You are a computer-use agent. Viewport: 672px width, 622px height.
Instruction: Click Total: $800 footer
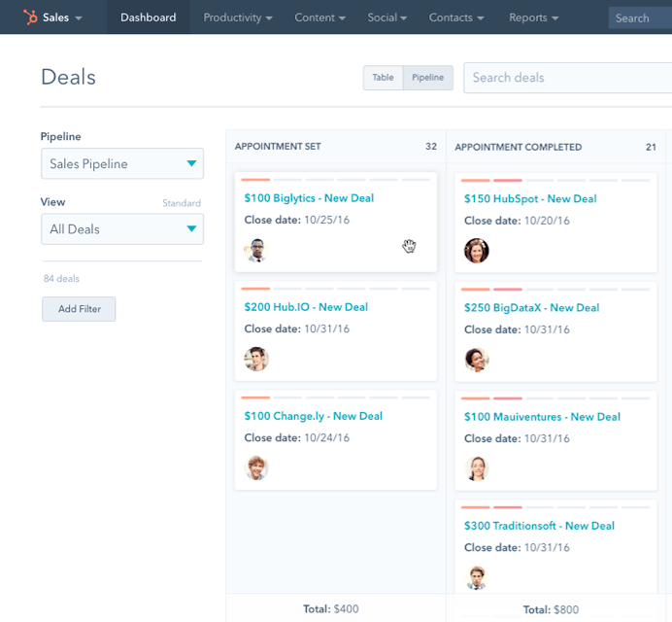[x=551, y=610]
